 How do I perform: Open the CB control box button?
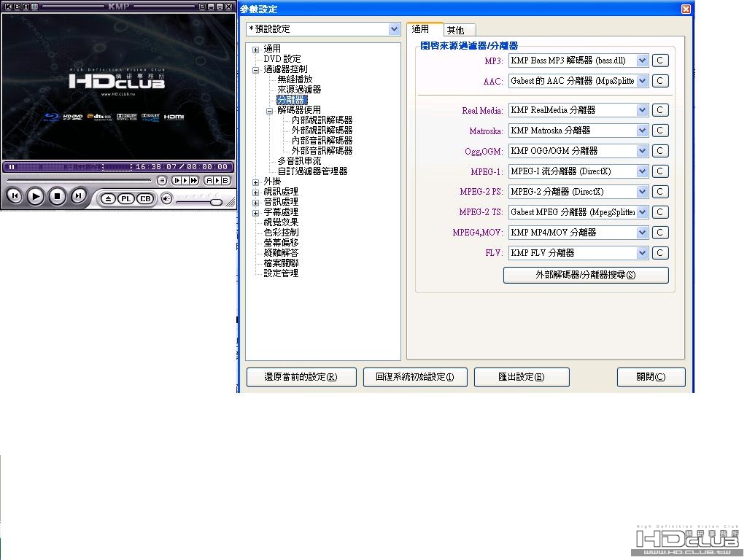(145, 198)
